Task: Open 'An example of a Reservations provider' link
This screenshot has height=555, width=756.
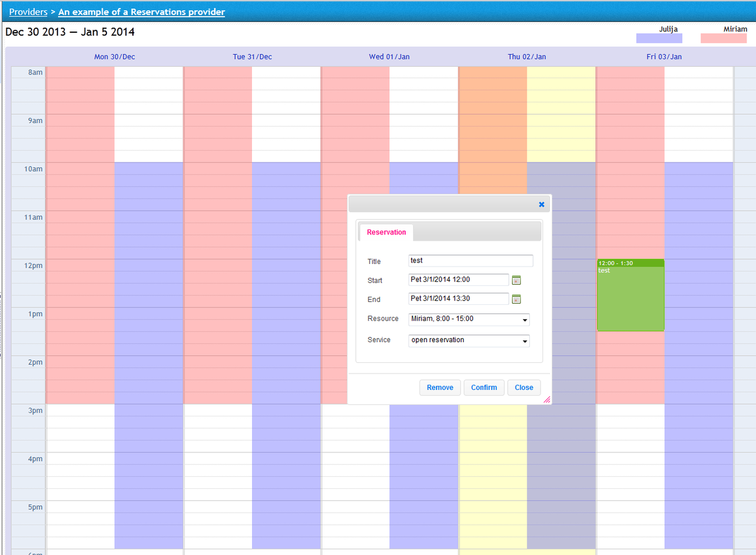Action: pos(142,12)
